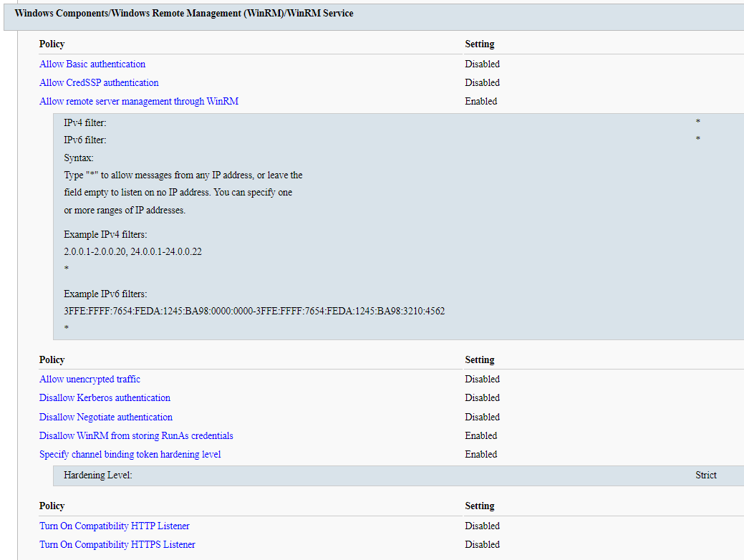This screenshot has width=744, height=560.
Task: Open Disallow WinRM from storing RunAs credentials
Action: (x=136, y=435)
